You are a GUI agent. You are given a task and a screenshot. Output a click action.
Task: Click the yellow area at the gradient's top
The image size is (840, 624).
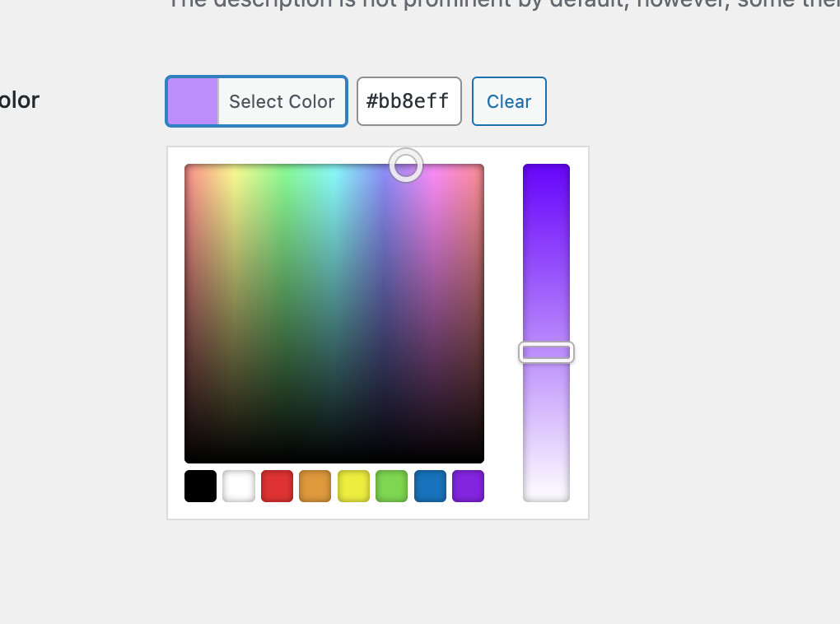coord(235,175)
